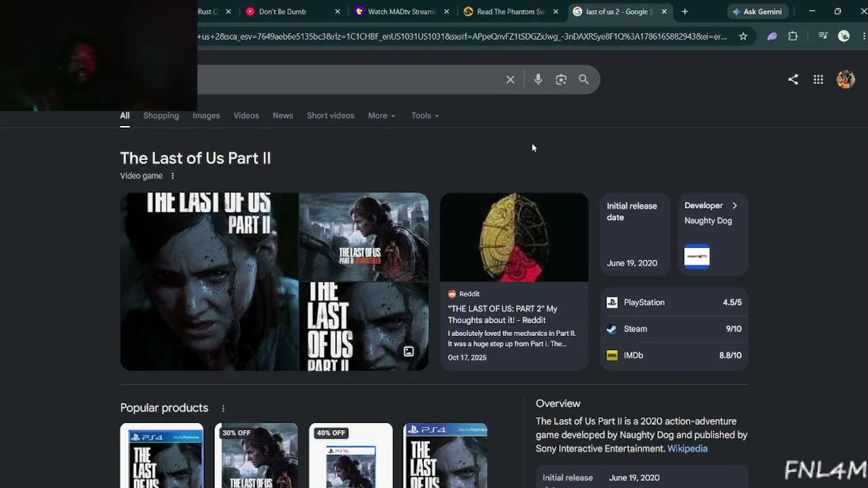Viewport: 868px width, 488px height.
Task: Click June 19, 2020 in release date card
Action: (x=632, y=263)
